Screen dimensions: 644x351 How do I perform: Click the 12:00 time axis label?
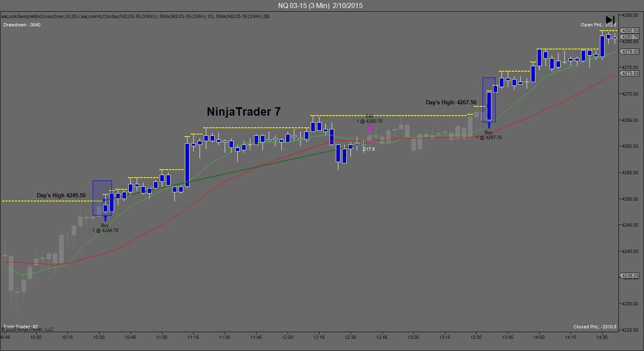click(288, 337)
